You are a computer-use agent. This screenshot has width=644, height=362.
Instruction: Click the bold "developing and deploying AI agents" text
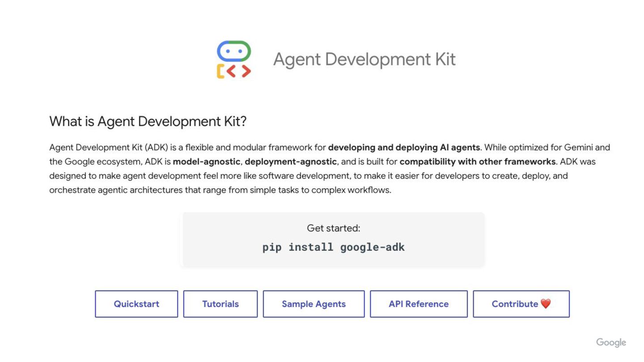[x=404, y=147]
